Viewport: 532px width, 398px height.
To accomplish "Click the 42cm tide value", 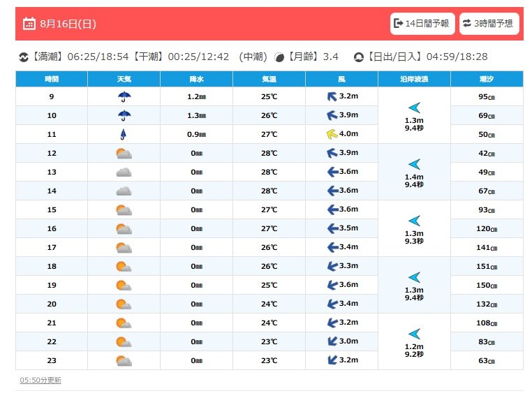I will coord(487,154).
